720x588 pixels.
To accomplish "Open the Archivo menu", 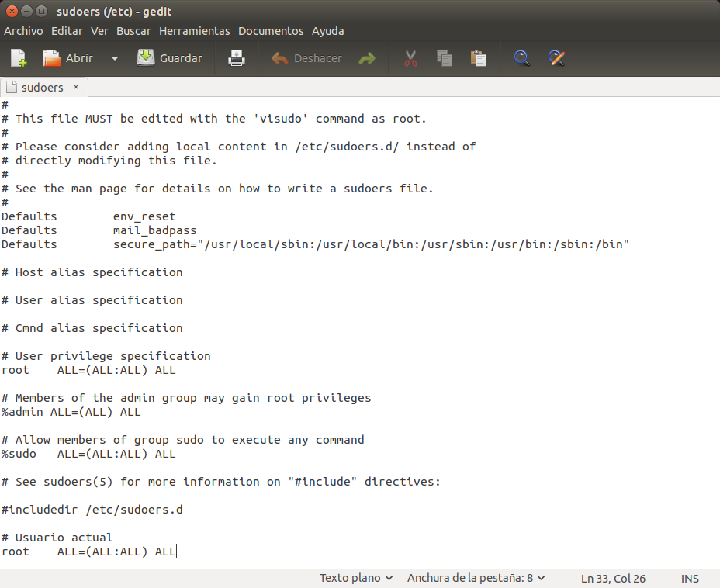I will click(23, 31).
